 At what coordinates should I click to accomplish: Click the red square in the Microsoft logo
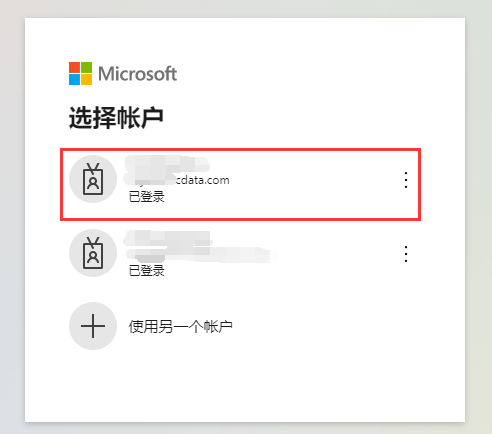[74, 67]
